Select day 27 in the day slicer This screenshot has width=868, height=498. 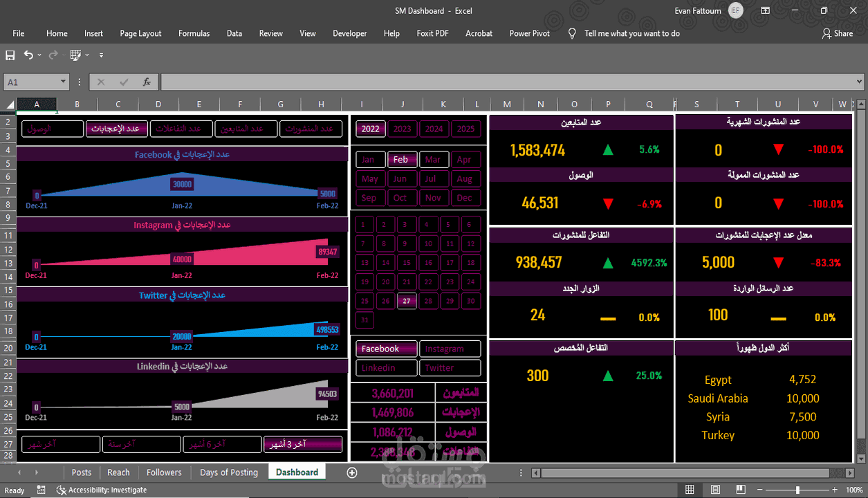click(407, 301)
